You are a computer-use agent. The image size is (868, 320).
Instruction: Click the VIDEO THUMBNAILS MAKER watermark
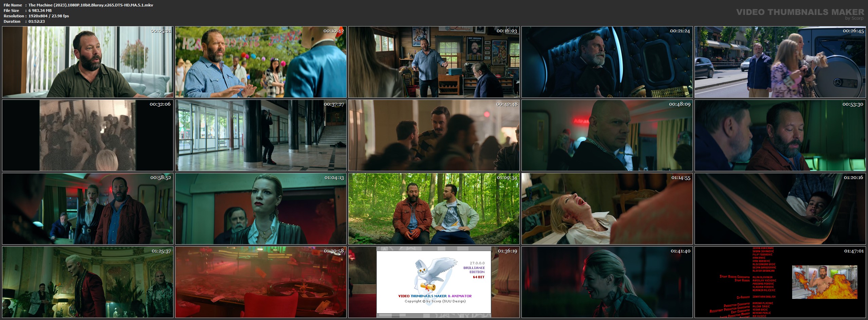pos(800,12)
